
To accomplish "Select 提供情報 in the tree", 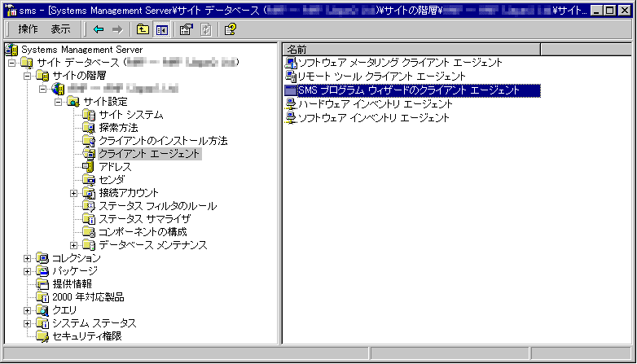I will click(72, 284).
